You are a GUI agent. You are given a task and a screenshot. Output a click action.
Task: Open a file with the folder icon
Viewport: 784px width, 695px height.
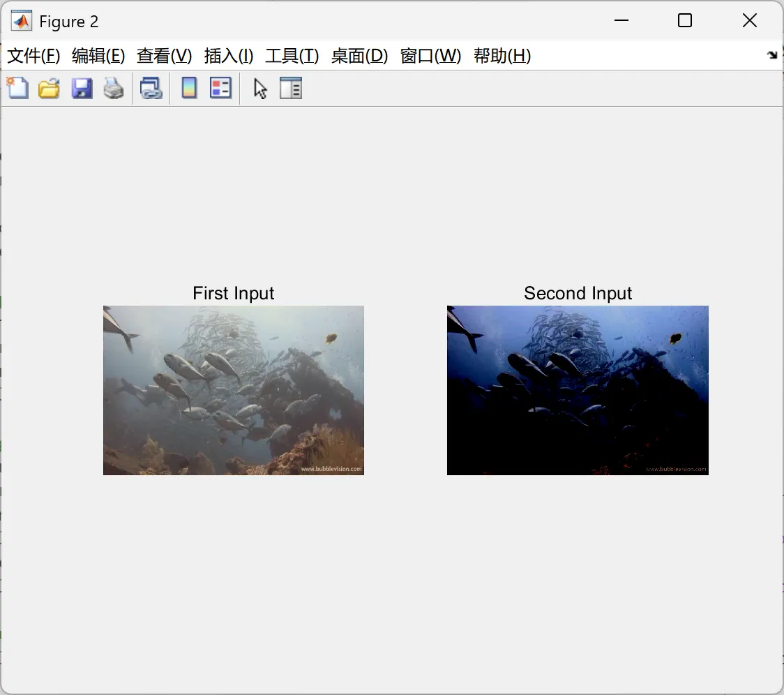pos(50,89)
